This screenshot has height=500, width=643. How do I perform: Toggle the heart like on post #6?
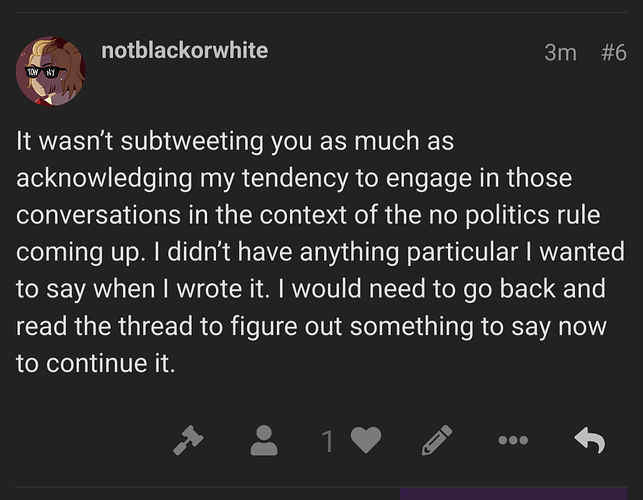click(x=366, y=440)
